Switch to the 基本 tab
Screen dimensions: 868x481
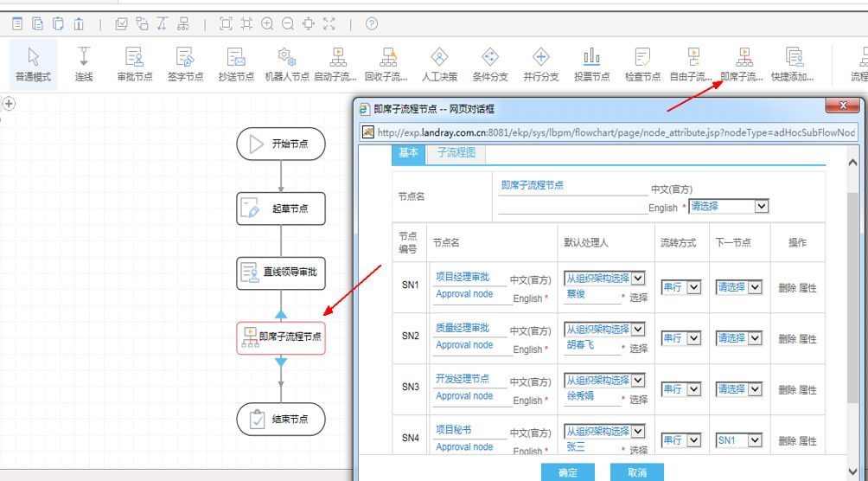[408, 153]
